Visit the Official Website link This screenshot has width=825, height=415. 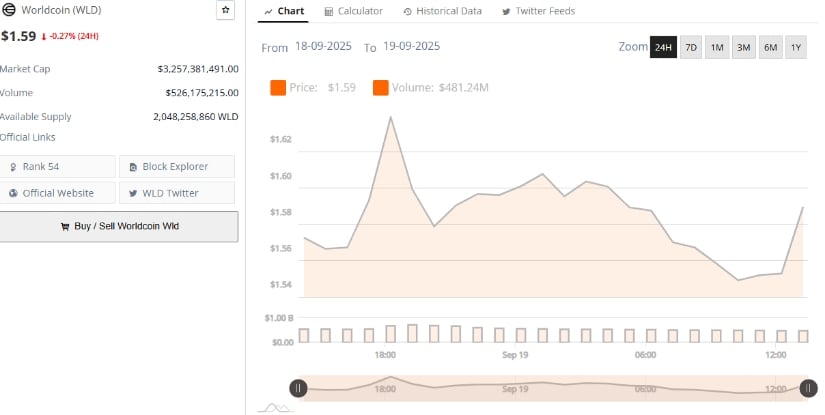(57, 193)
